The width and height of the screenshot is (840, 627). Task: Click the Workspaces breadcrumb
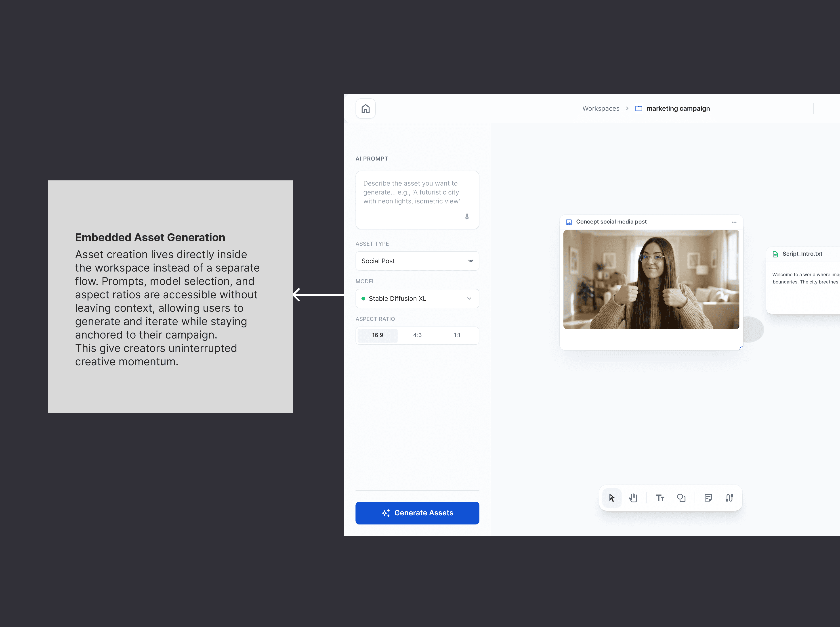coord(600,109)
